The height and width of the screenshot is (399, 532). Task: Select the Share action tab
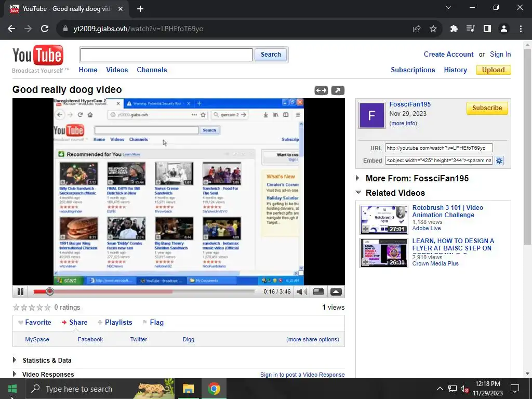pyautogui.click(x=74, y=322)
